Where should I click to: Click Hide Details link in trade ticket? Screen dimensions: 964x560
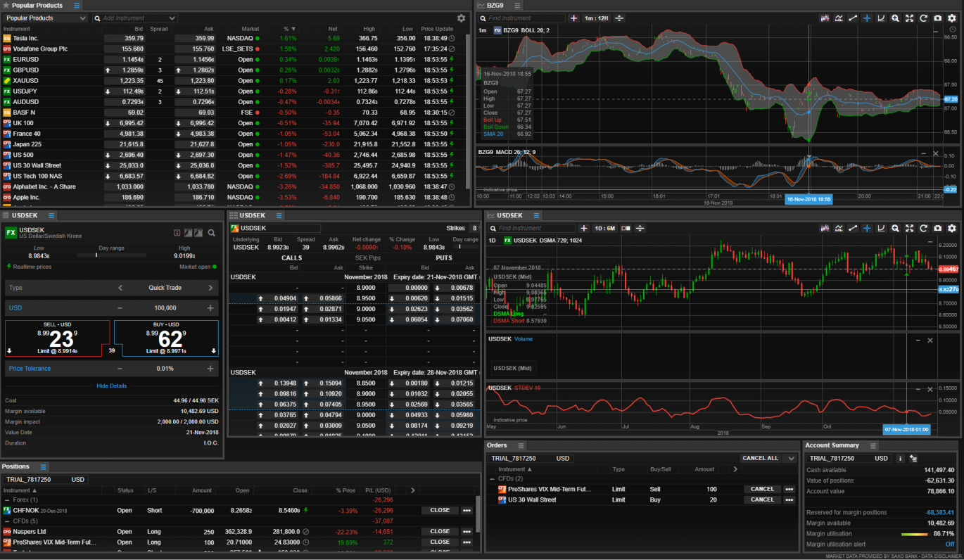(112, 386)
